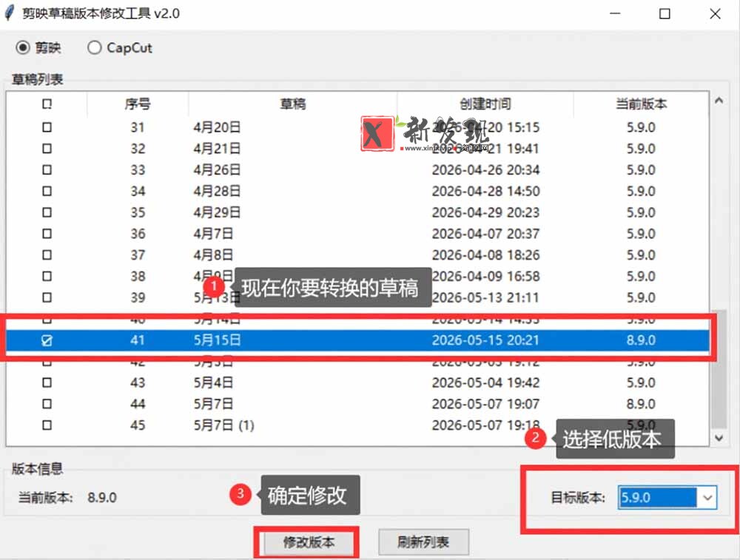Click sequence number 43
740x560 pixels.
click(138, 382)
